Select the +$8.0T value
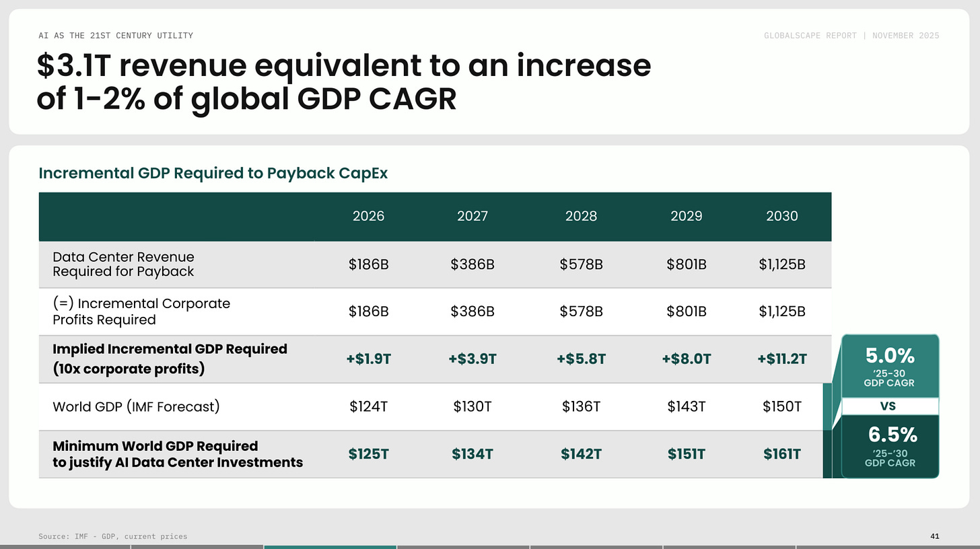Viewport: 980px width, 549px height. coord(687,359)
